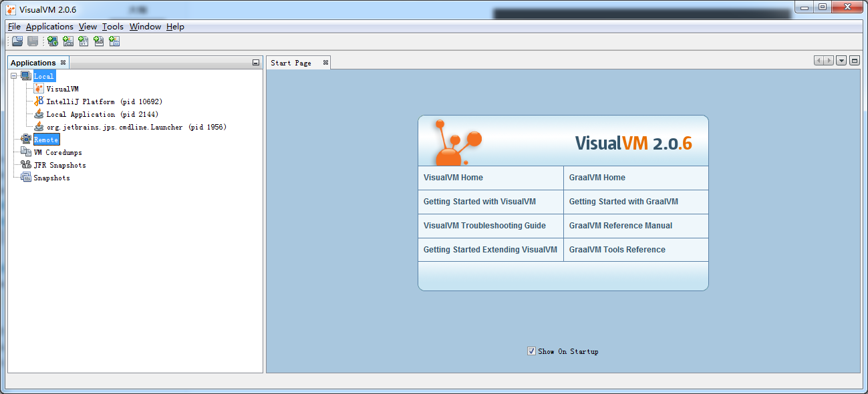Select the JFR Snapshots node label
The image size is (868, 394).
coord(59,165)
